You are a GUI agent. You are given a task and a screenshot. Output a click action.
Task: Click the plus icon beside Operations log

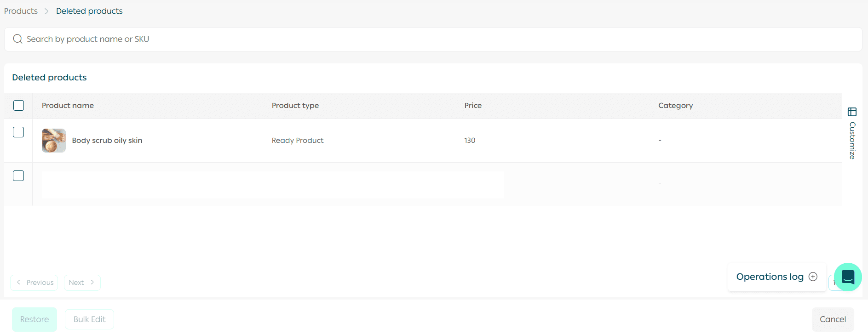click(x=813, y=277)
